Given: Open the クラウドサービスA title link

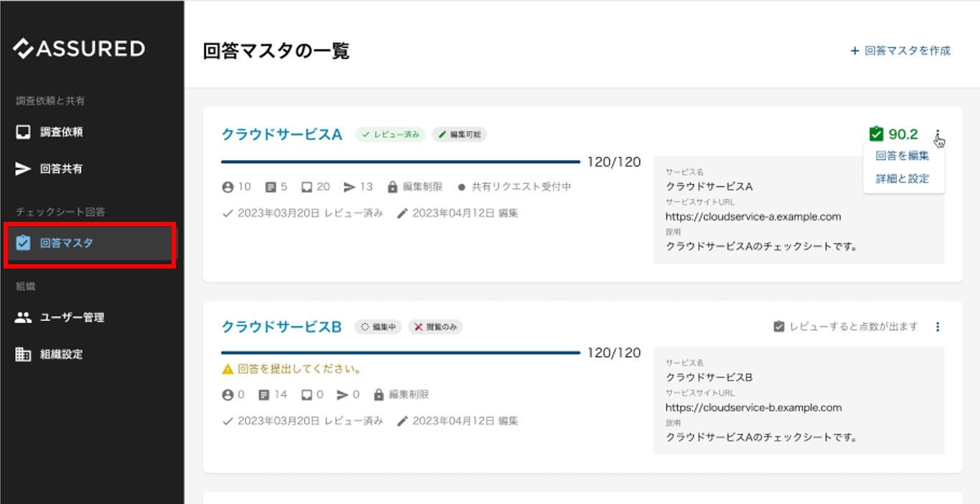Looking at the screenshot, I should [x=281, y=134].
